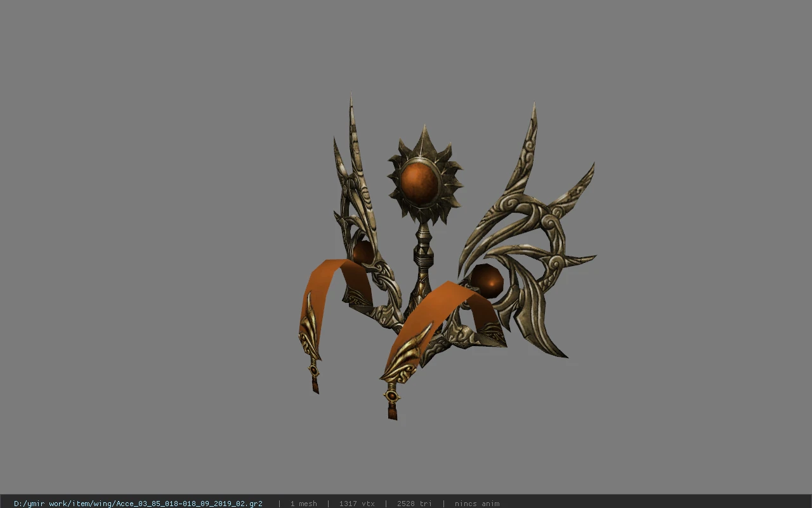Image resolution: width=812 pixels, height=508 pixels.
Task: Select the small orange orb on left wing
Action: tap(363, 252)
